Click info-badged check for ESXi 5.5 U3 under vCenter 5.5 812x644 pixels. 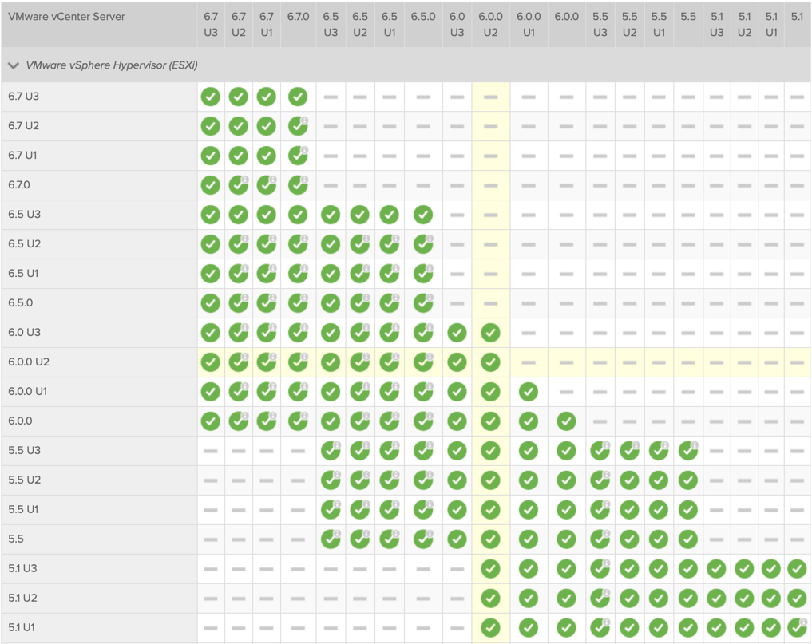pos(688,451)
